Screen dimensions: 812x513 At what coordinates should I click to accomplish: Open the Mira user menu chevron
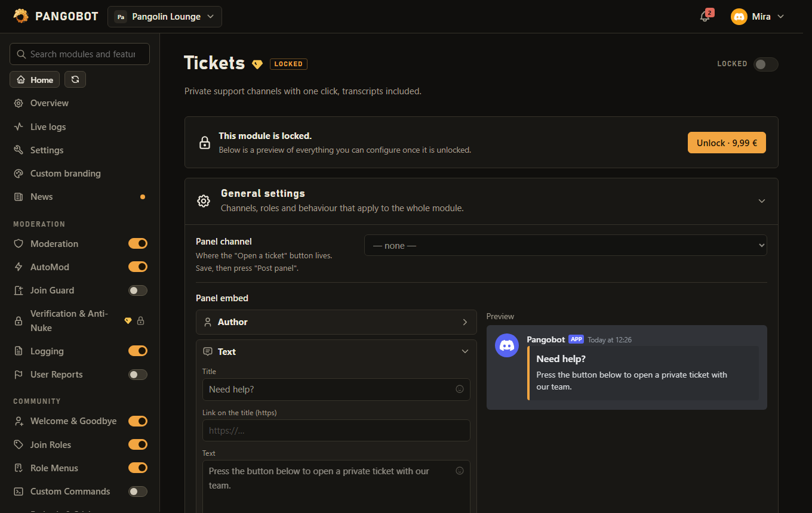[780, 17]
